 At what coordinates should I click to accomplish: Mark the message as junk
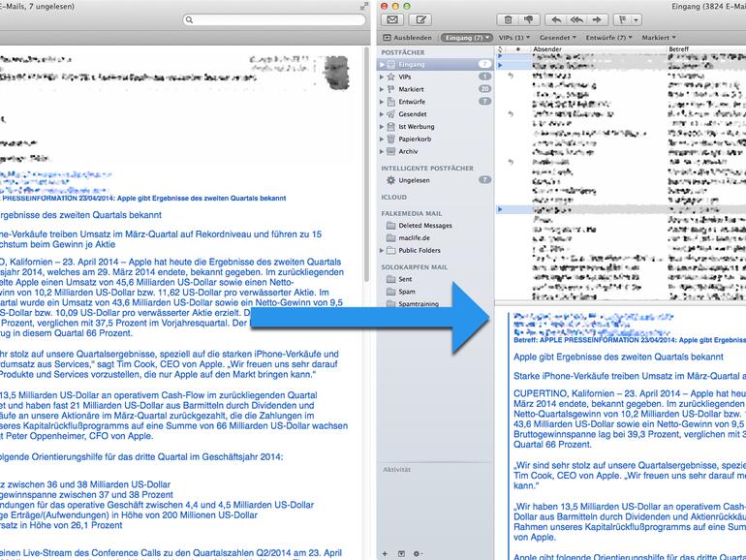pyautogui.click(x=529, y=20)
